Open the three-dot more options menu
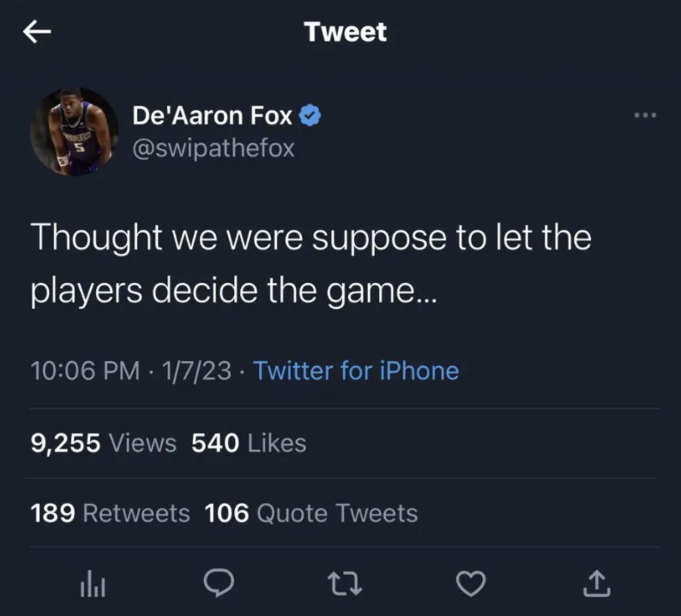The image size is (681, 616). pyautogui.click(x=645, y=115)
